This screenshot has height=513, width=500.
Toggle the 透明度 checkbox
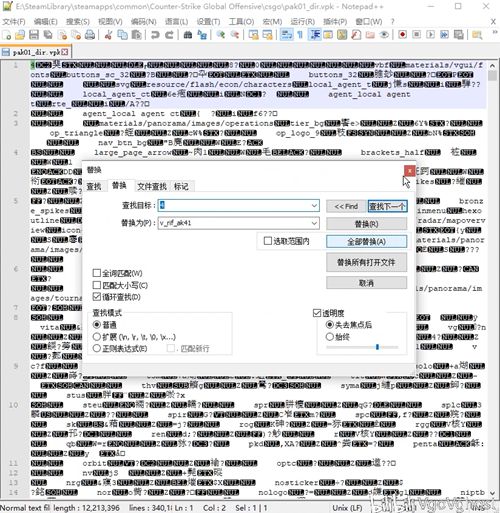pyautogui.click(x=317, y=313)
